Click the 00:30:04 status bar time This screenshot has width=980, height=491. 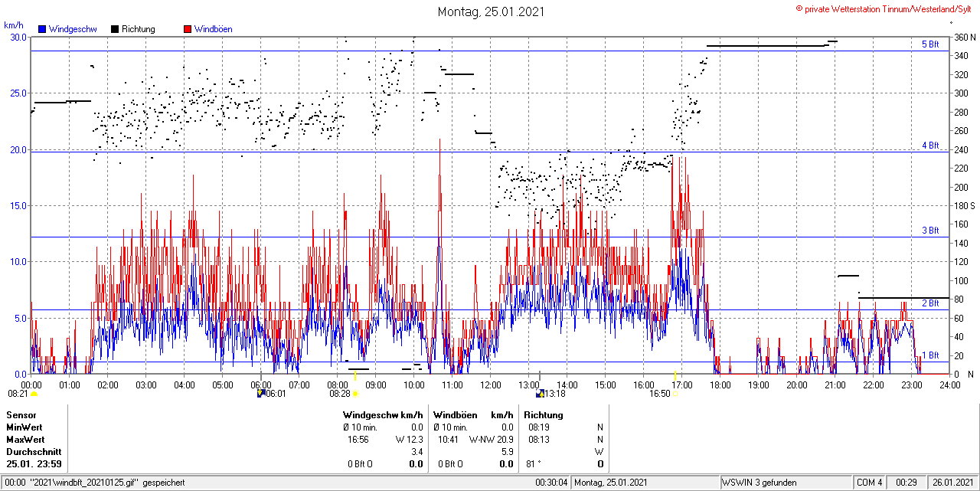pos(551,483)
